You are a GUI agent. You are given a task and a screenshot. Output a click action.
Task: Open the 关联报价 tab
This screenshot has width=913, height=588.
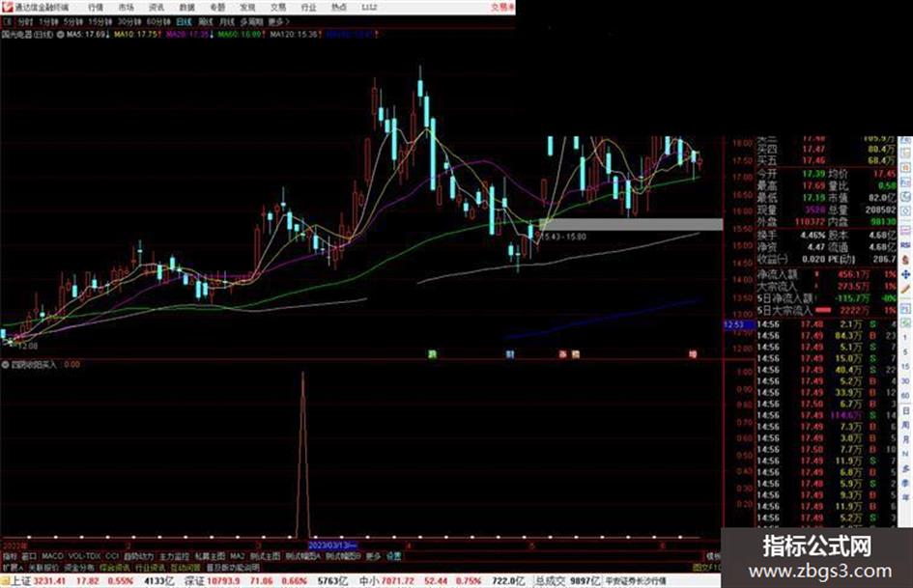(x=43, y=568)
